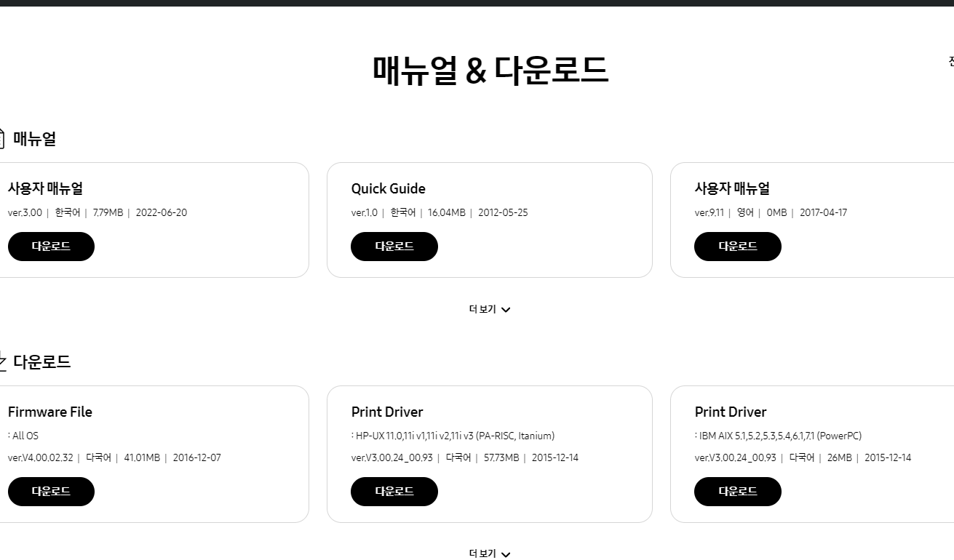Download the Quick Guide ver.1.0

pyautogui.click(x=394, y=246)
